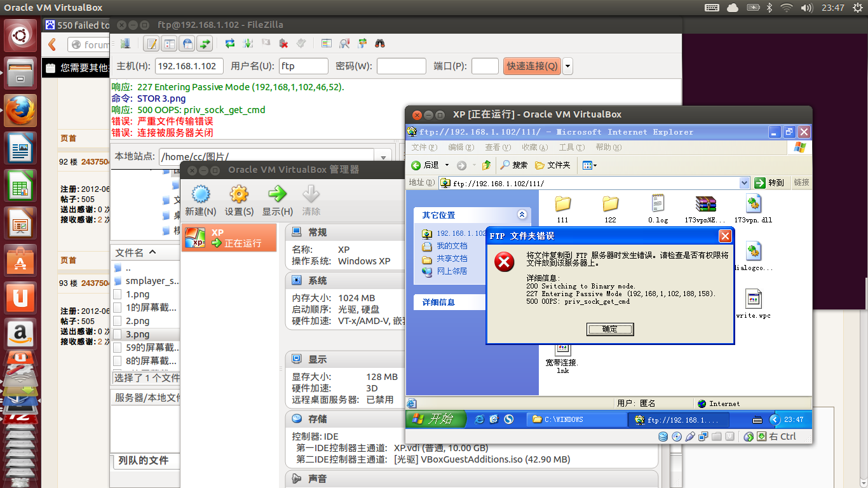Select the XP virtual machine entry
The width and height of the screenshot is (868, 488).
pyautogui.click(x=229, y=238)
